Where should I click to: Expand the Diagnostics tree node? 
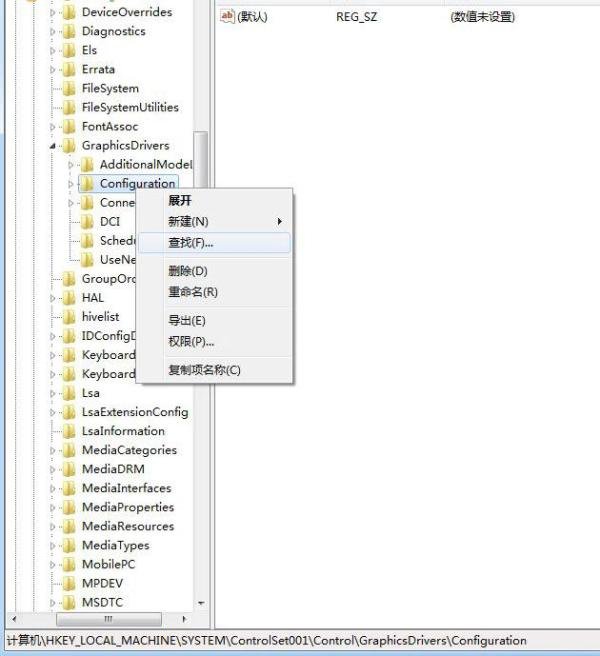point(53,32)
